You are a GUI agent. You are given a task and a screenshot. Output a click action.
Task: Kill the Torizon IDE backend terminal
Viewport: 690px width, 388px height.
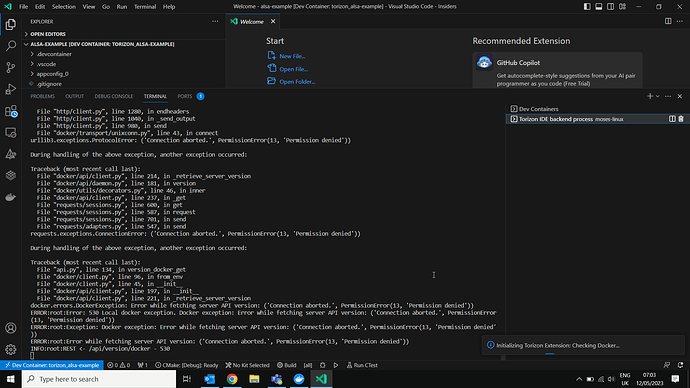coord(681,119)
